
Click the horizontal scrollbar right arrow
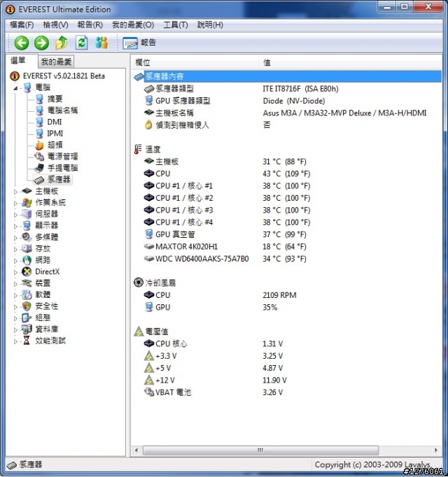[436, 450]
